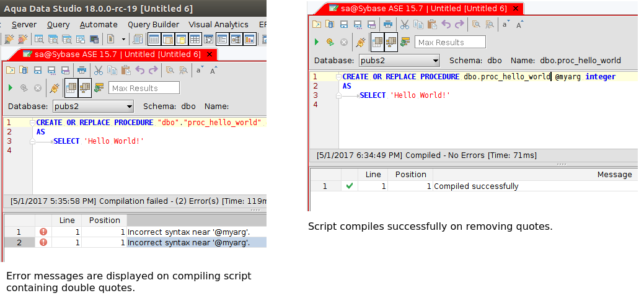Click the lowercase 'a' icon in left window

coord(200,70)
